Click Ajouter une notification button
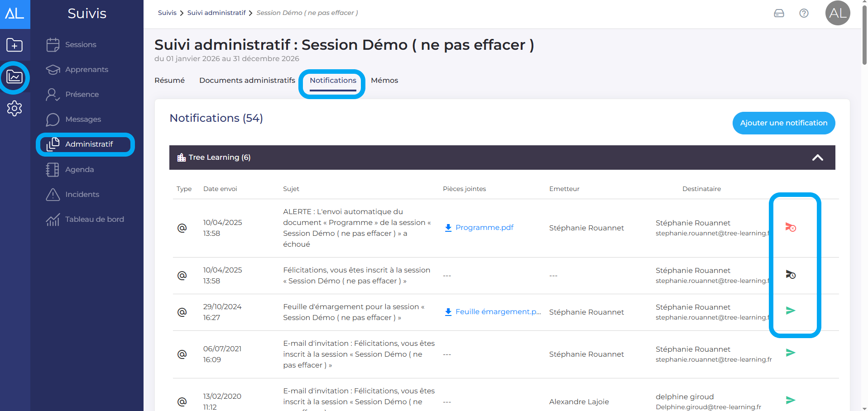Screen dimensions: 868x411 click(x=783, y=123)
